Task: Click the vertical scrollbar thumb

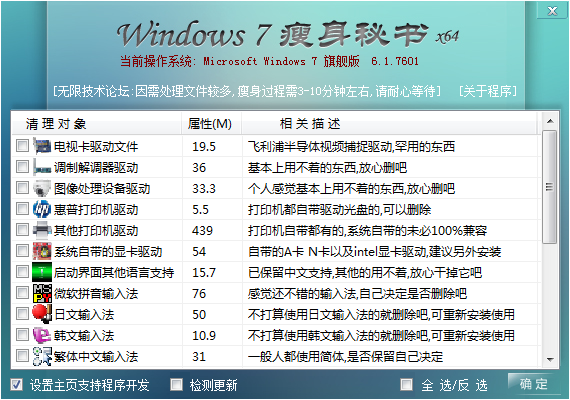Action: click(x=550, y=187)
